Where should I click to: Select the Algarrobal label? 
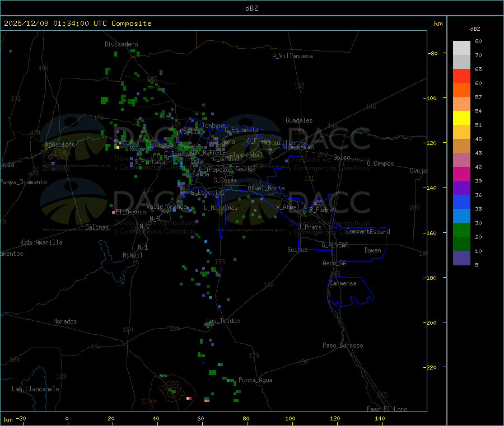point(246,155)
